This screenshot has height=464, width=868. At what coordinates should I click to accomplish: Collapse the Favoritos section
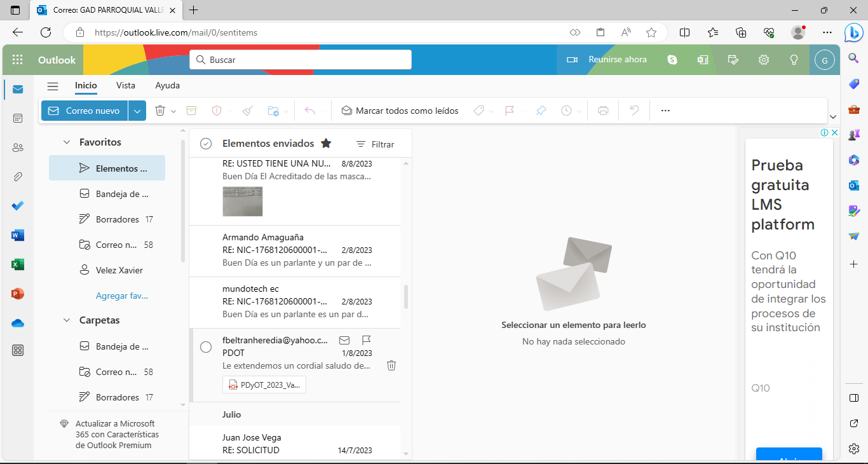[x=67, y=142]
